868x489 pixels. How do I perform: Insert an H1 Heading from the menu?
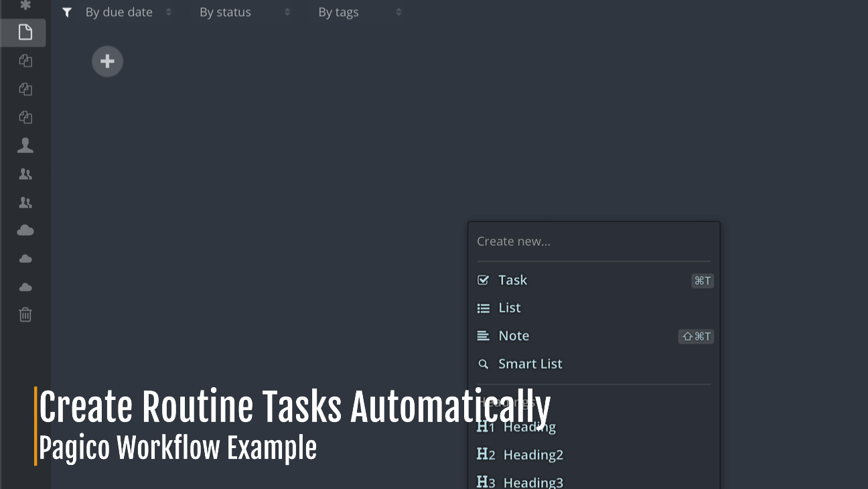click(595, 427)
